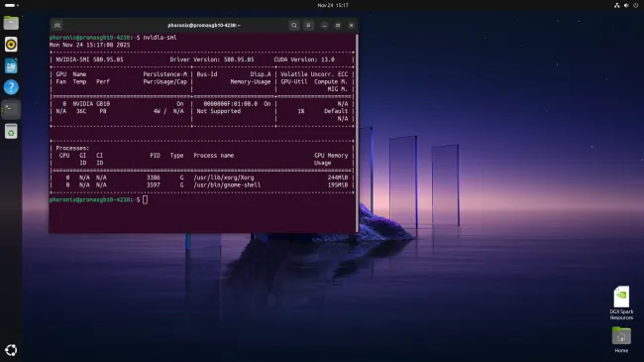Click the 'Mon Nov 24 15:17:08 2025' timestamp
The width and height of the screenshot is (644, 362).
tap(89, 45)
